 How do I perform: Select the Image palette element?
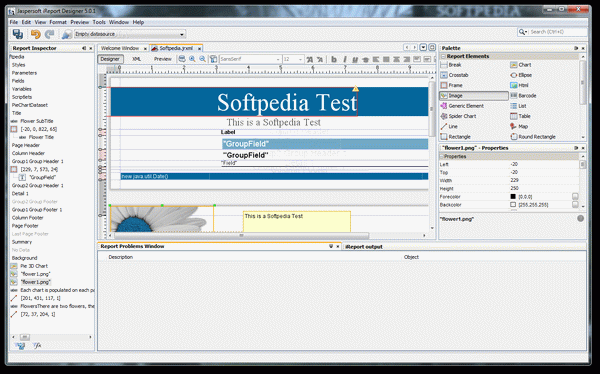474,96
